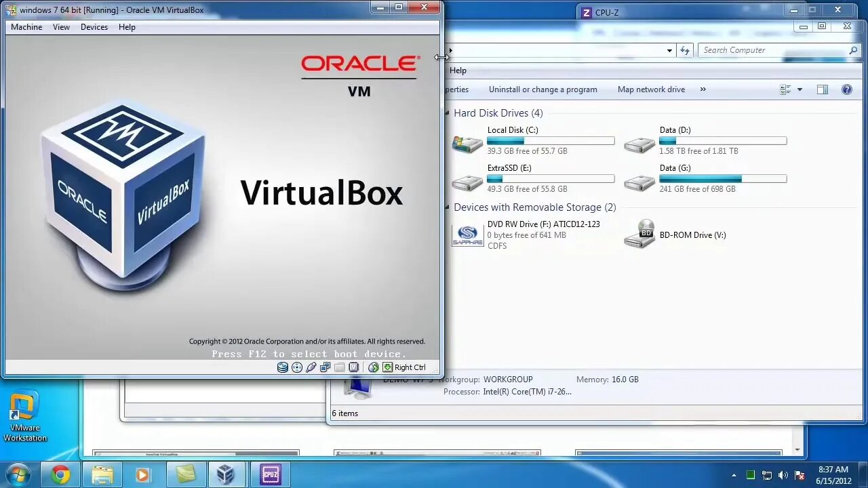Click the change your view icon
This screenshot has width=868, height=488.
(786, 89)
